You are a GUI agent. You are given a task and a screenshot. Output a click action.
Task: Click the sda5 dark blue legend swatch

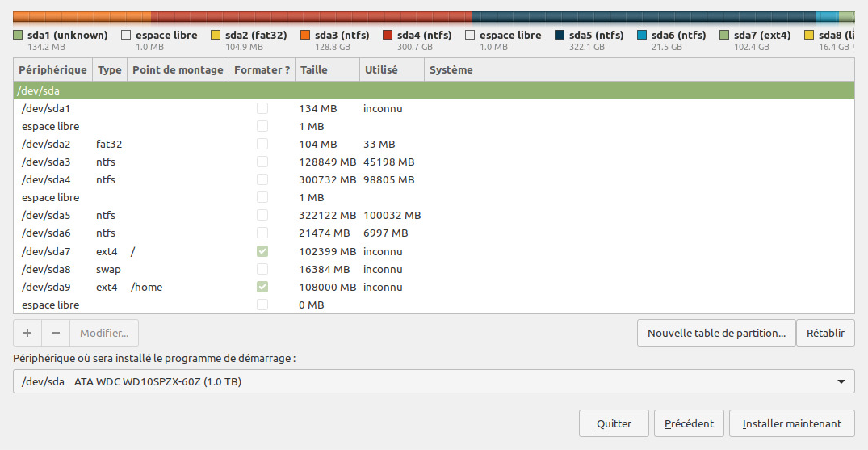(560, 36)
